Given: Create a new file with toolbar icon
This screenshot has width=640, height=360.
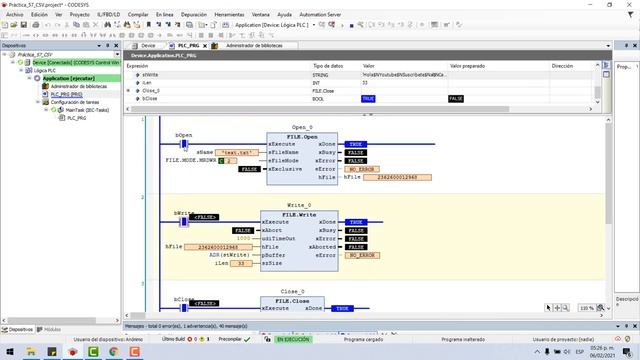Looking at the screenshot, I should pyautogui.click(x=5, y=25).
